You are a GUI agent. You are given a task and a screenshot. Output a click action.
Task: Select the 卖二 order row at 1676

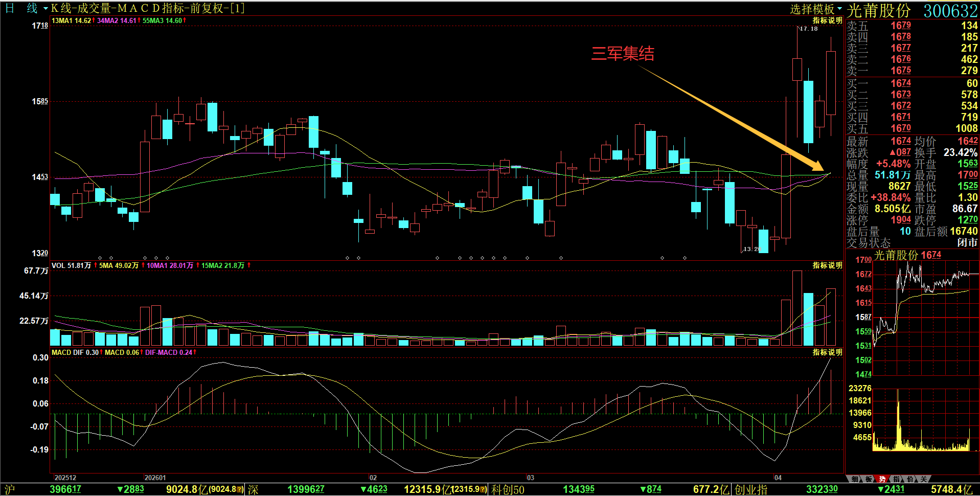[x=912, y=59]
